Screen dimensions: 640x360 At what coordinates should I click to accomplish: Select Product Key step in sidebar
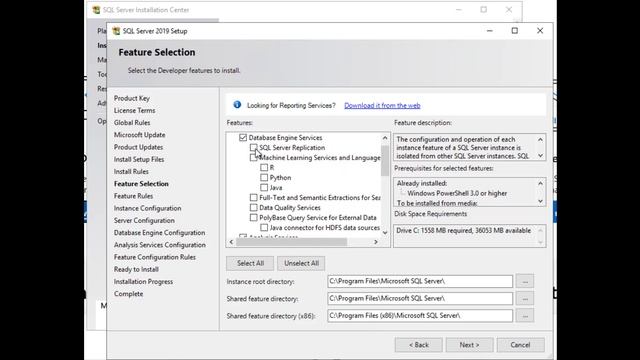pyautogui.click(x=132, y=98)
